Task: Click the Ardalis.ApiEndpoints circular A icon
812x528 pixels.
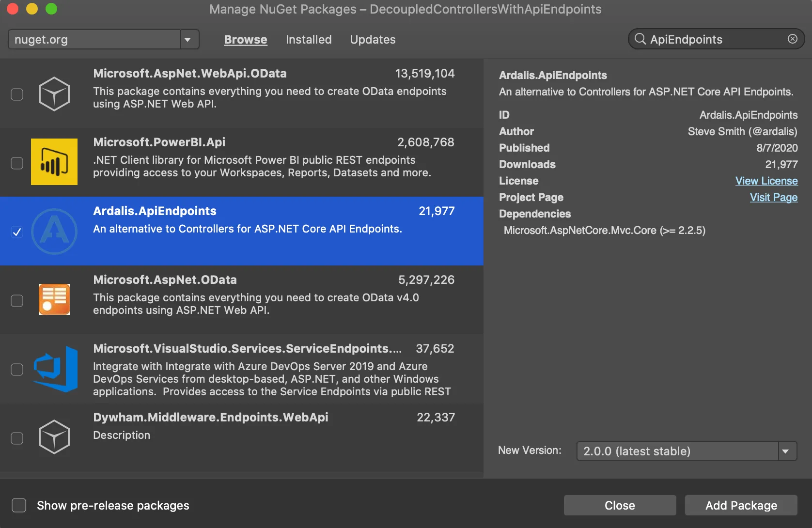Action: (54, 232)
